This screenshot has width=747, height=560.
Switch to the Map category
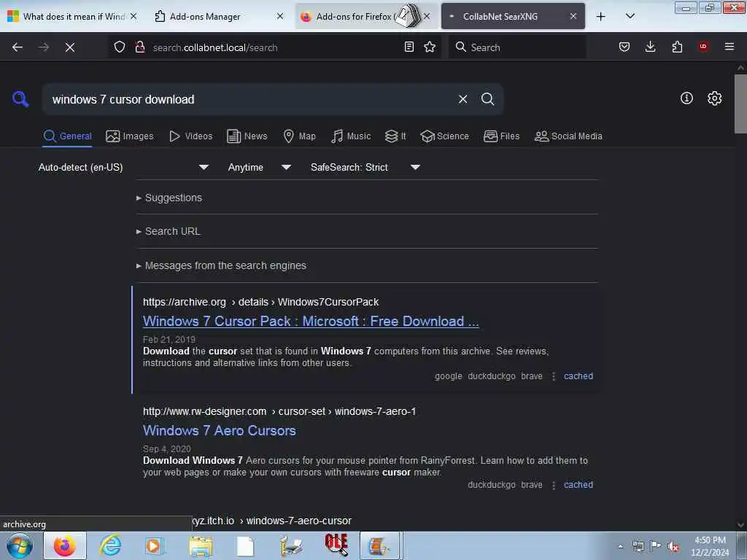click(299, 136)
